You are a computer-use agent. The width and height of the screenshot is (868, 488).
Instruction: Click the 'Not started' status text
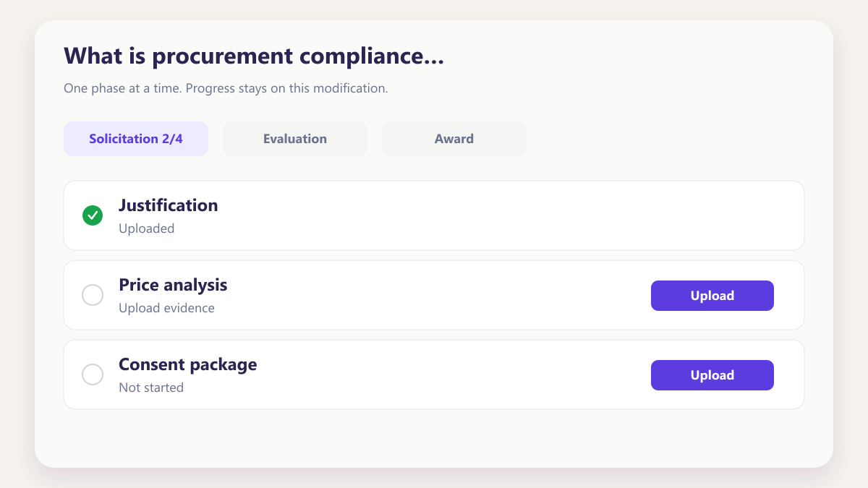(x=151, y=388)
